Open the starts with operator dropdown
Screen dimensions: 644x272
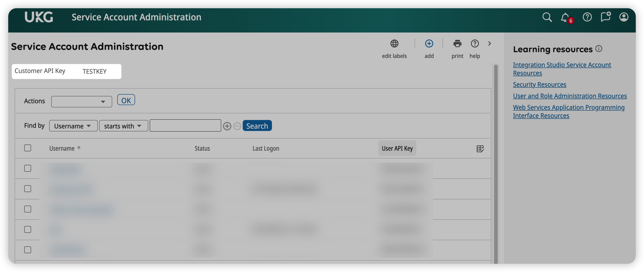[123, 126]
